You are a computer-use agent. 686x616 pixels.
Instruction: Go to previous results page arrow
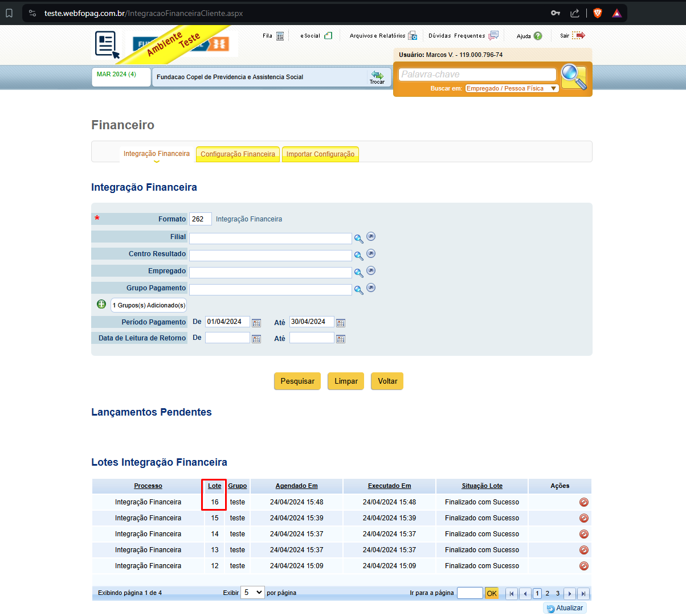(525, 593)
